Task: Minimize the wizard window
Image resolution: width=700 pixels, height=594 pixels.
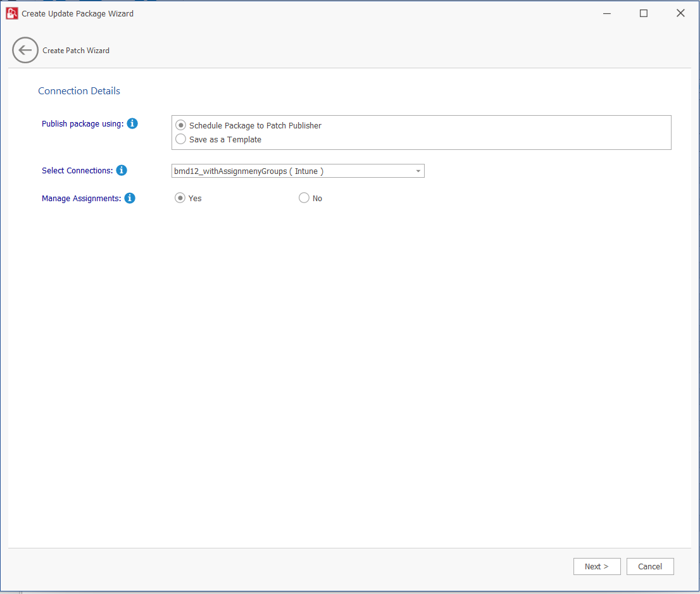Action: (x=606, y=13)
